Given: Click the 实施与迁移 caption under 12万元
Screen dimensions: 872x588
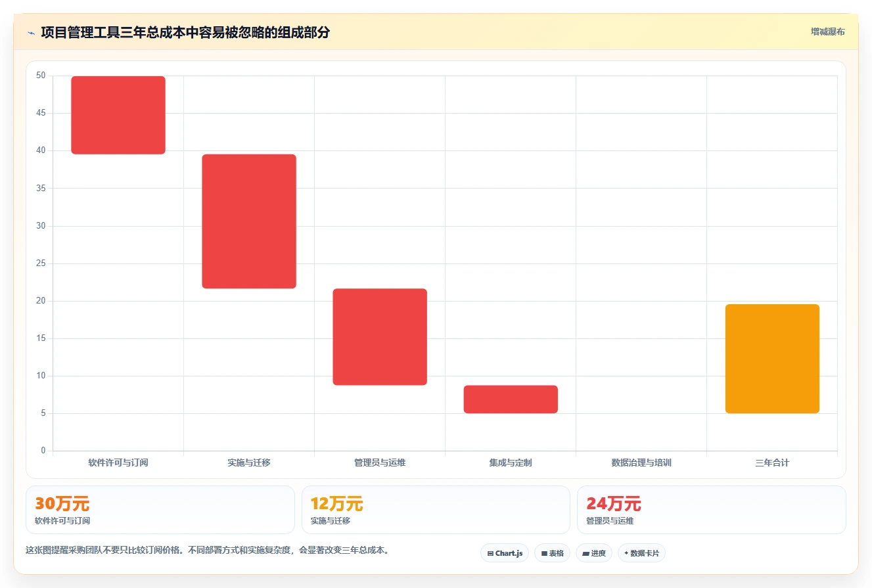Looking at the screenshot, I should [x=331, y=521].
